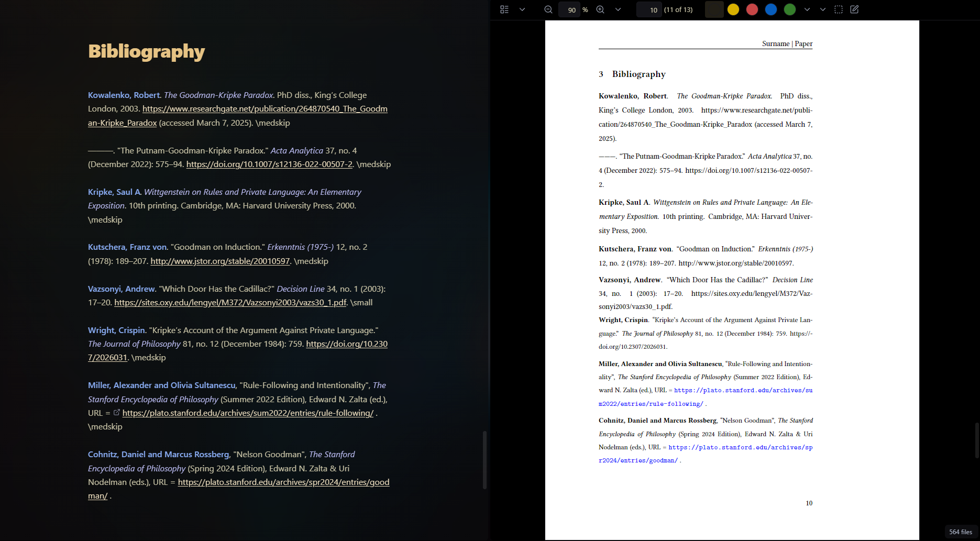
Task: Click the Surname | Paper page header
Action: click(x=787, y=43)
